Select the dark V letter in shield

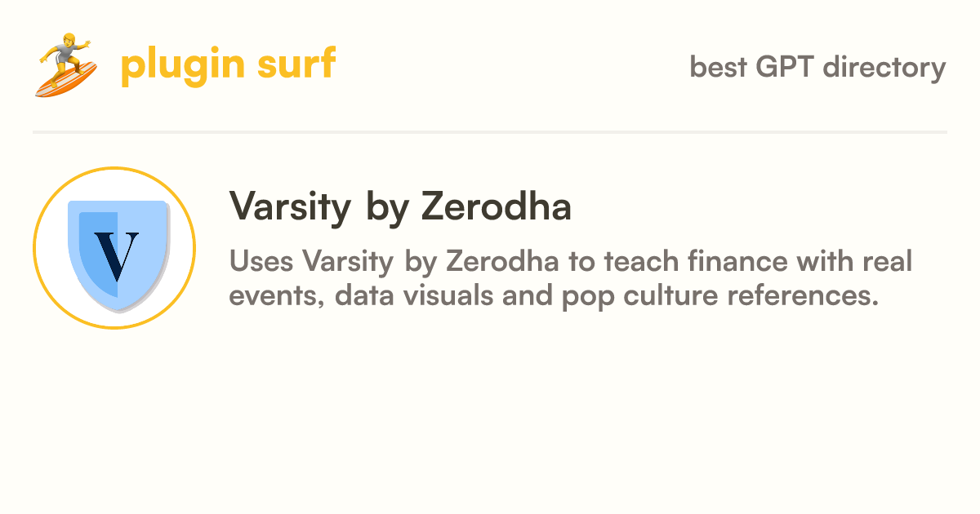(x=115, y=255)
